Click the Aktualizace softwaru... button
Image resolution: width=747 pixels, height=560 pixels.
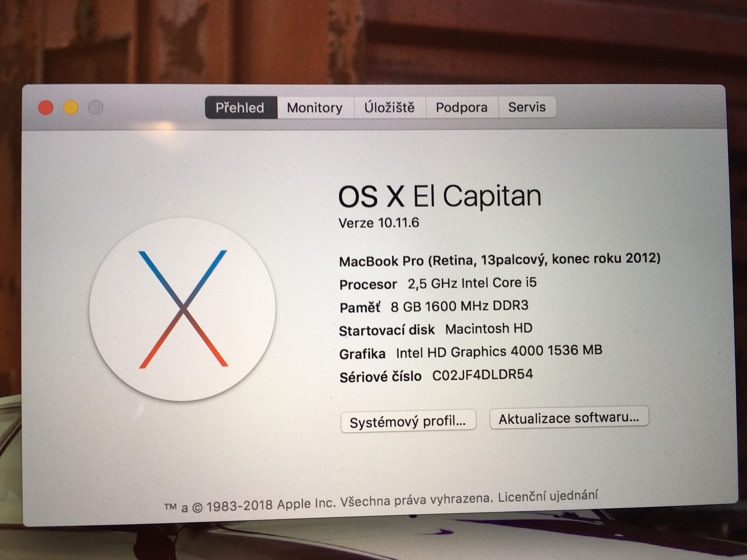(569, 418)
